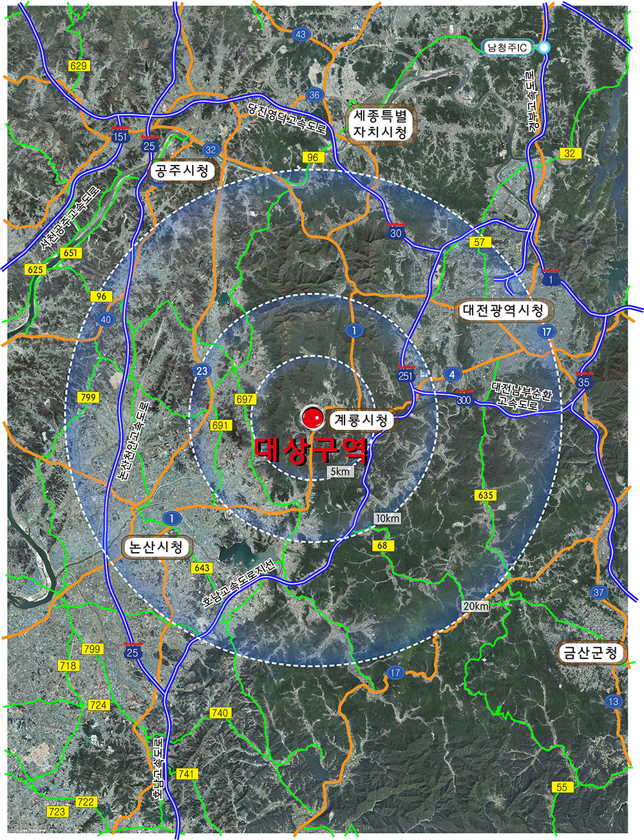
Task: Click the 금산군청 label
Action: click(x=591, y=653)
